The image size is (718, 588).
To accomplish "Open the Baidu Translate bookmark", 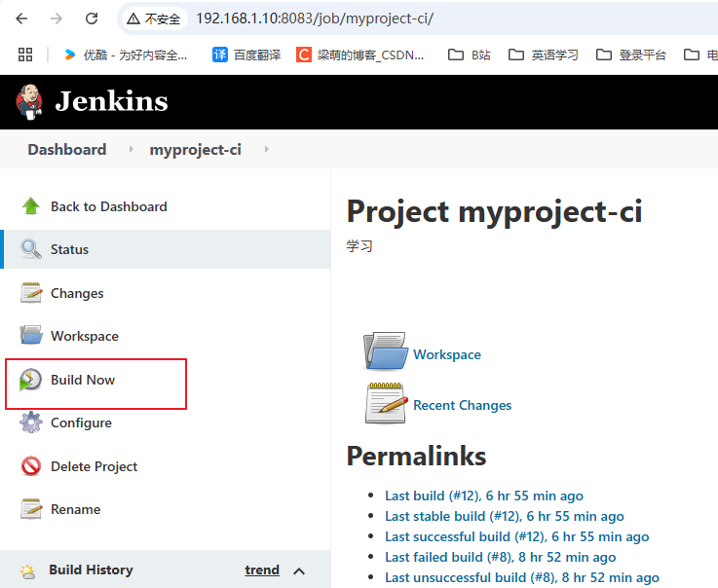I will click(246, 55).
